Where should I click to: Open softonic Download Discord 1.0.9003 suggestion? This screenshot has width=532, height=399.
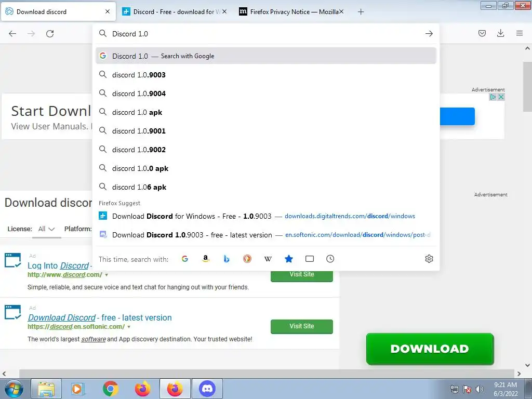pos(266,235)
